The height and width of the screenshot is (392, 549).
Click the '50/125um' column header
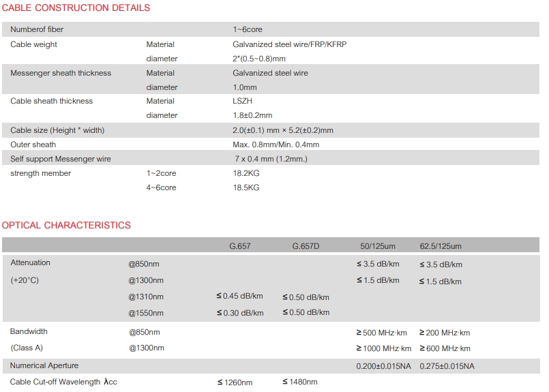tap(378, 246)
